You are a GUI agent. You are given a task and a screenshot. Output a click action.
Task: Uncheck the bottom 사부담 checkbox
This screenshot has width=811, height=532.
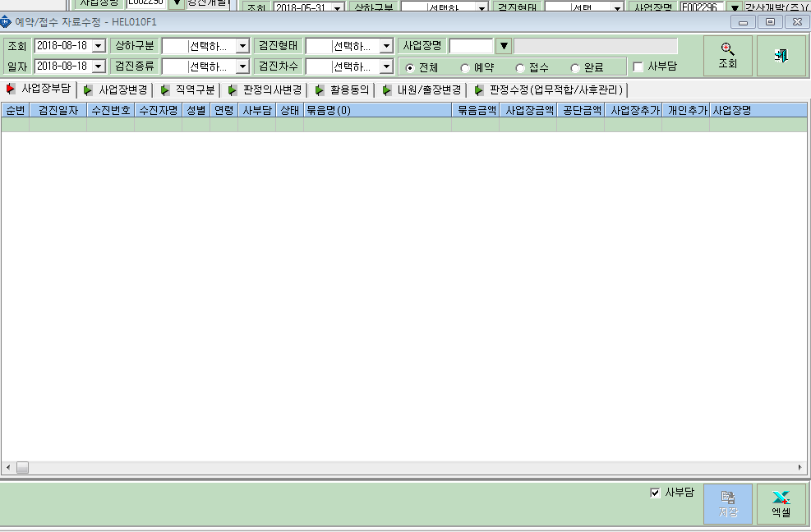click(x=655, y=493)
